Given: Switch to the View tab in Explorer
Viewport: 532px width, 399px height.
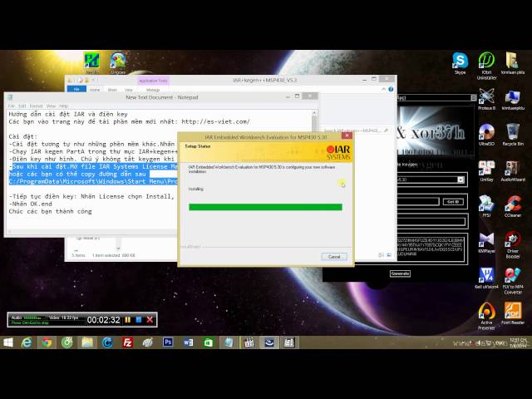Looking at the screenshot, I should coord(129,90).
